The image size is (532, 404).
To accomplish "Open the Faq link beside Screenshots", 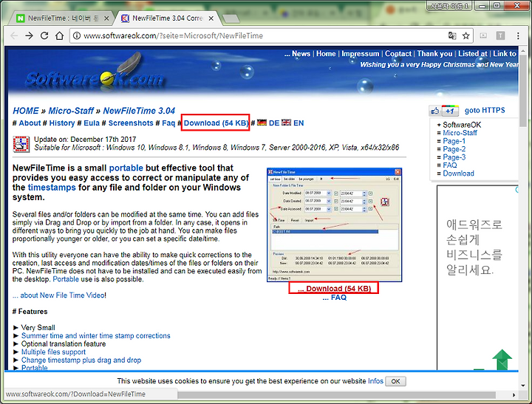I will 168,123.
